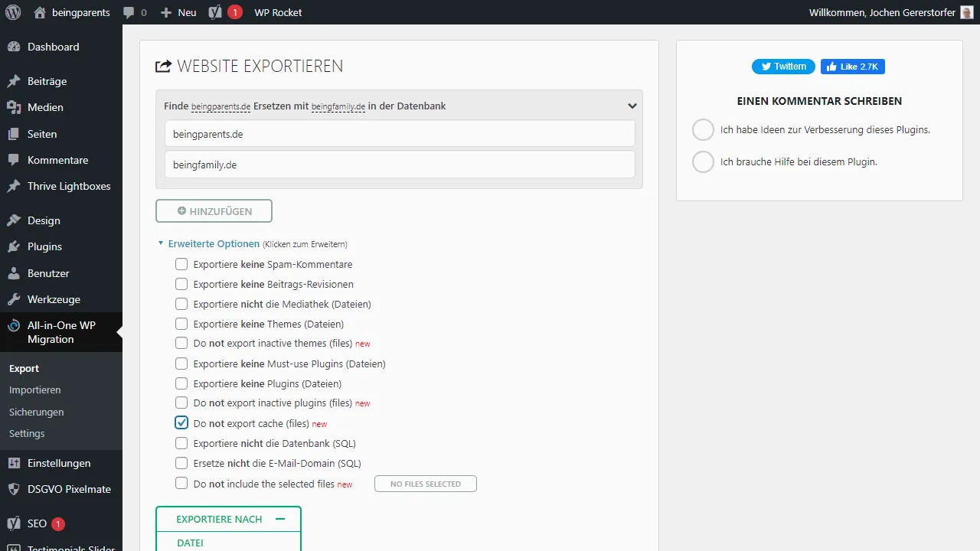Tick Exportiere keine Themes (Dateien)

coord(181,324)
